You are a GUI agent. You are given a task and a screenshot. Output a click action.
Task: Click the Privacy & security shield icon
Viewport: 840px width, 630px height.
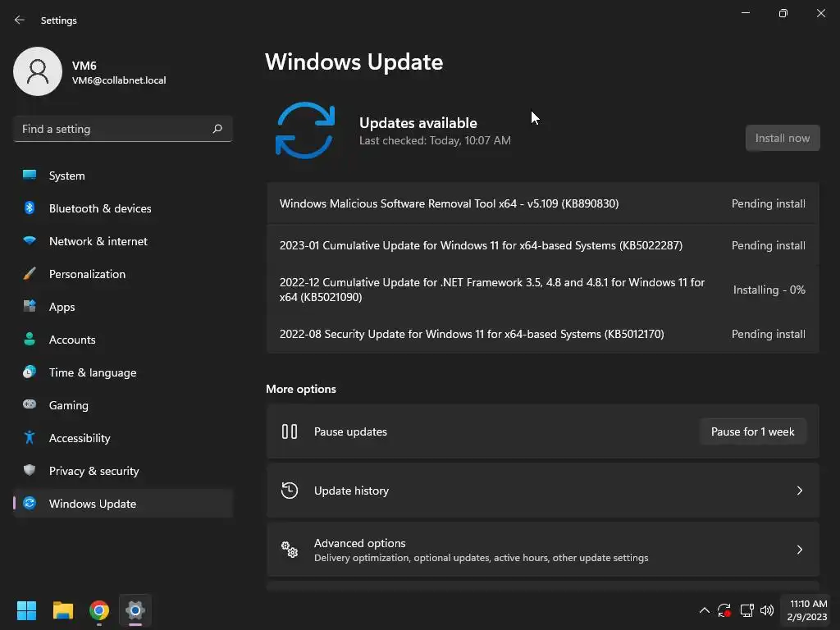tap(30, 470)
